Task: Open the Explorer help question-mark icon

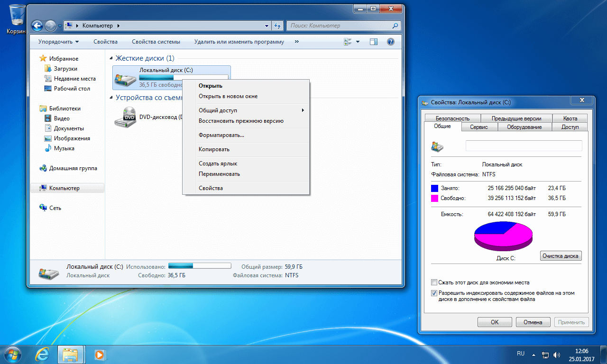Action: click(391, 42)
